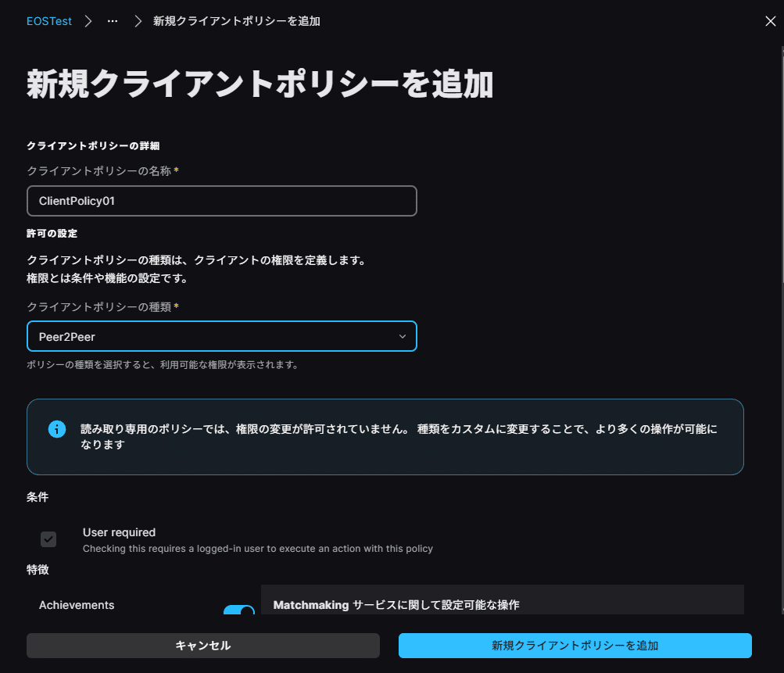The width and height of the screenshot is (784, 673).
Task: Click the キャンセル button
Action: (x=202, y=646)
